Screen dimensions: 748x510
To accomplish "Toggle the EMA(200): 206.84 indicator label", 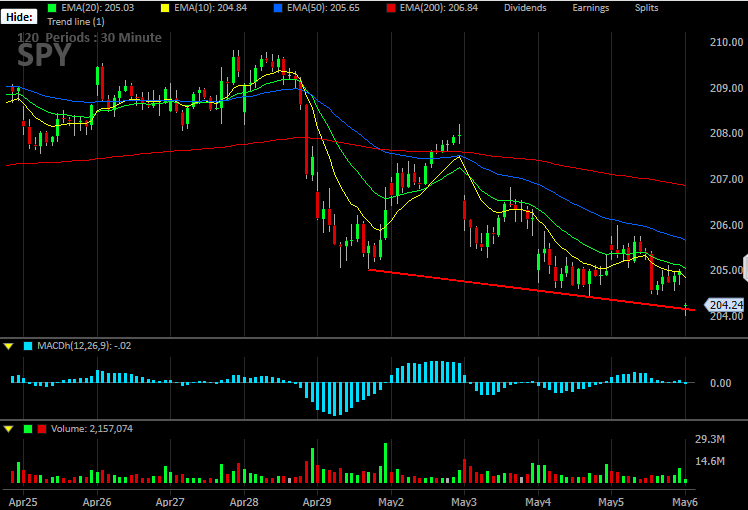I will (x=439, y=8).
